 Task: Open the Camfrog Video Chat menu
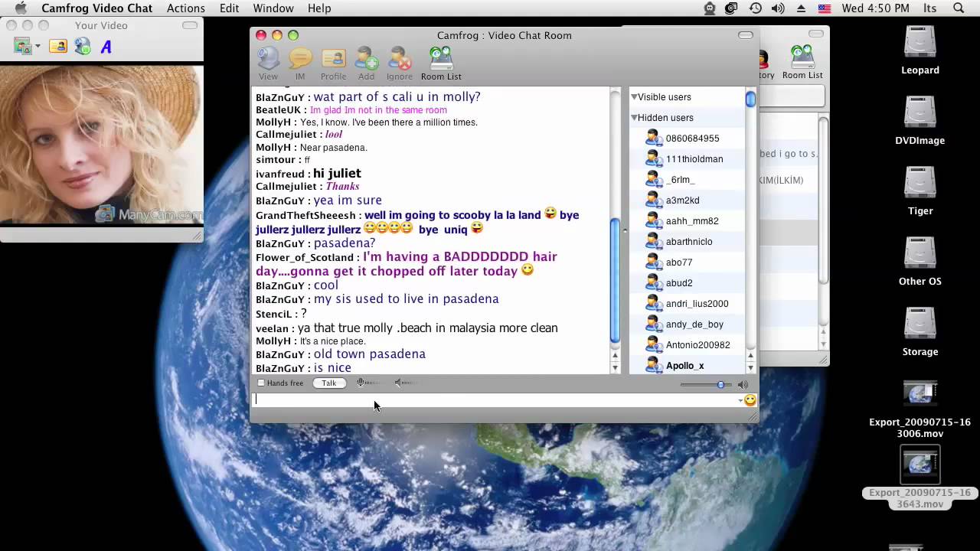[96, 8]
